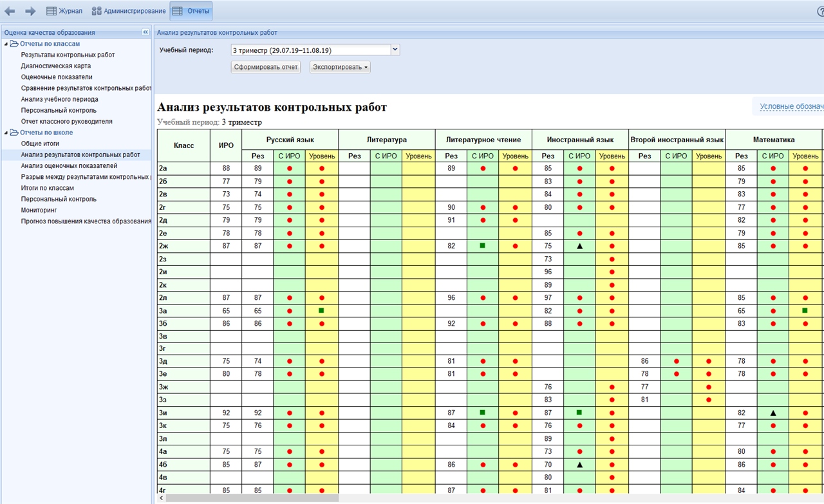Screen dimensions: 824x504
Task: Click the Русский язык subject header
Action: pyautogui.click(x=290, y=140)
